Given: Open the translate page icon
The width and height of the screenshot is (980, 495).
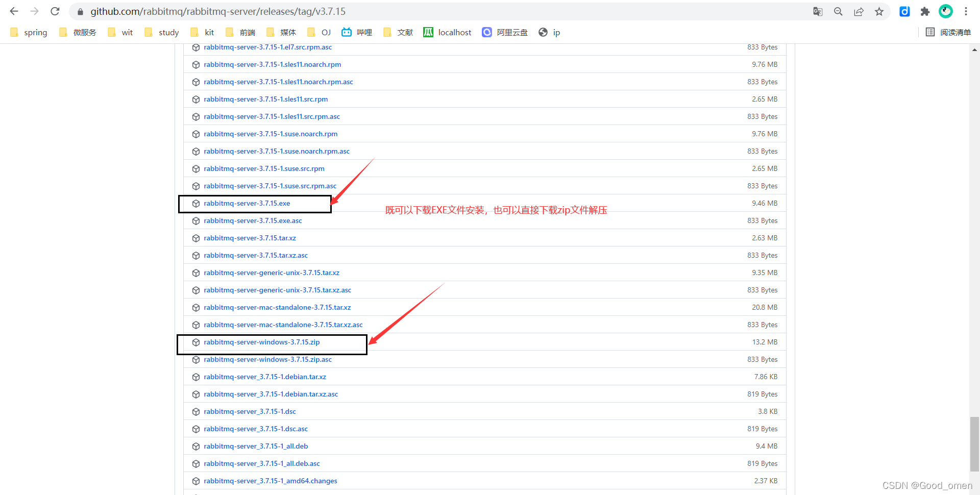Looking at the screenshot, I should pyautogui.click(x=818, y=11).
